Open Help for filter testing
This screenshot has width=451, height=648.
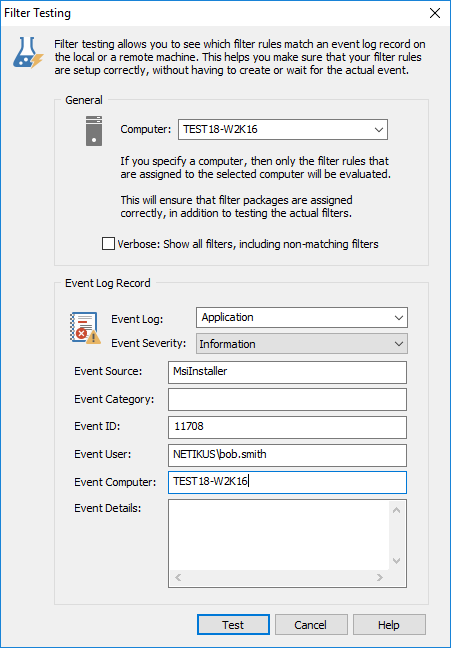click(389, 624)
